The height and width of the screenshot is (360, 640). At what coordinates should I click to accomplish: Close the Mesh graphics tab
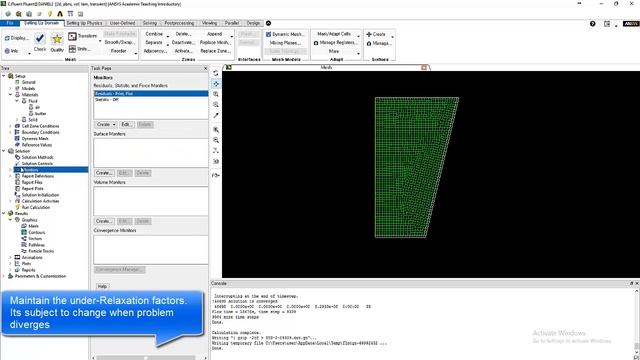pyautogui.click(x=424, y=67)
